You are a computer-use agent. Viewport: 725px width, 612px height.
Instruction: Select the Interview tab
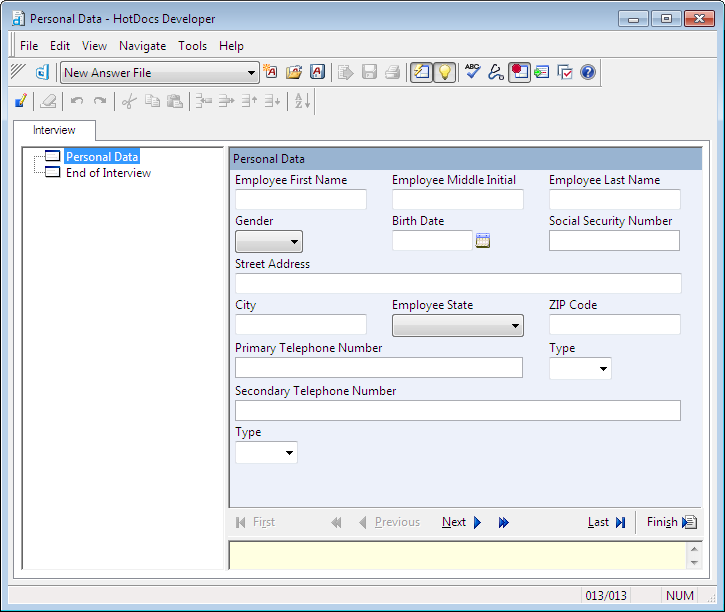[x=54, y=130]
